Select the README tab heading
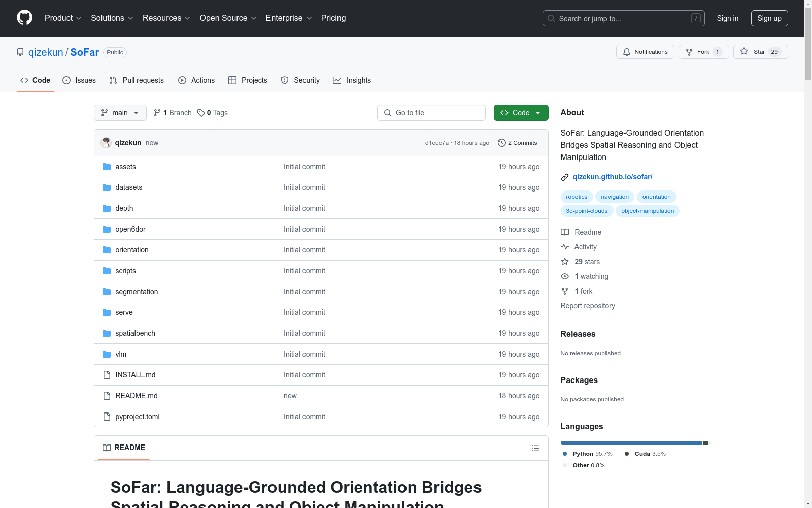Screen dimensions: 812x508 click(124, 448)
